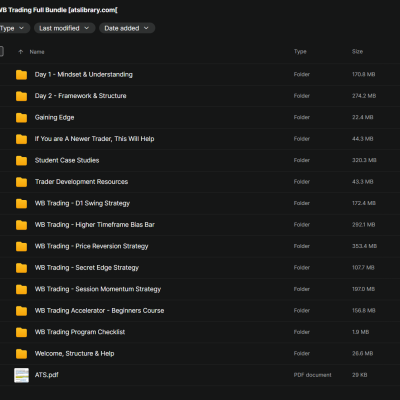Click the 43.3 MB size value
The image size is (400, 400).
pos(363,182)
